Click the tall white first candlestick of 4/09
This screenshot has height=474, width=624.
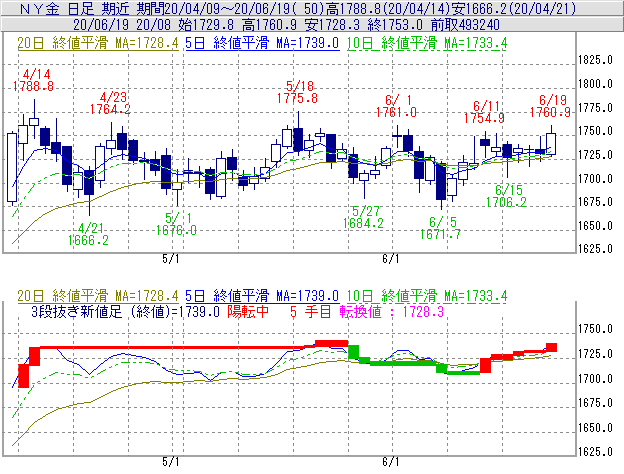tap(12, 168)
